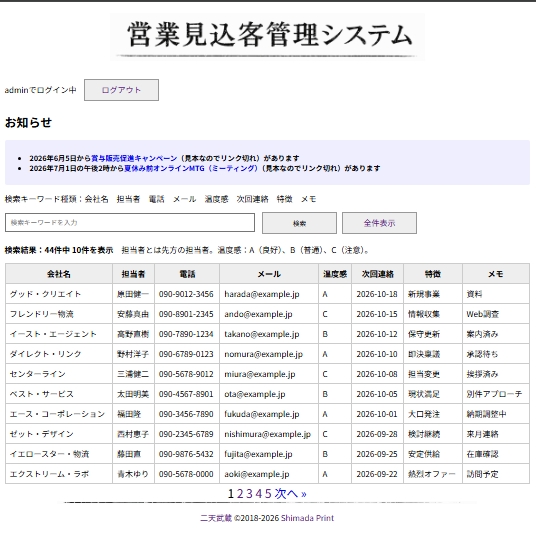Image resolution: width=536 pixels, height=541 pixels.
Task: Click the takano@example.jp email cell
Action: [x=269, y=334]
